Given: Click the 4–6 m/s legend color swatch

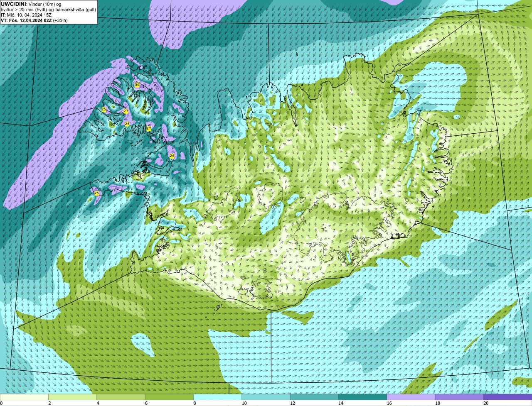Looking at the screenshot, I should 121,397.
